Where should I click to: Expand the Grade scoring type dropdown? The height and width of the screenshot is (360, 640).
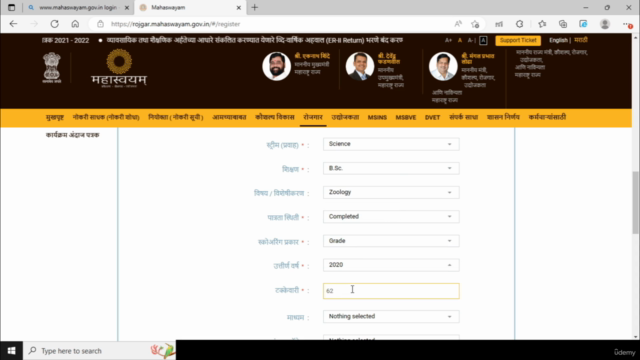coord(391,241)
